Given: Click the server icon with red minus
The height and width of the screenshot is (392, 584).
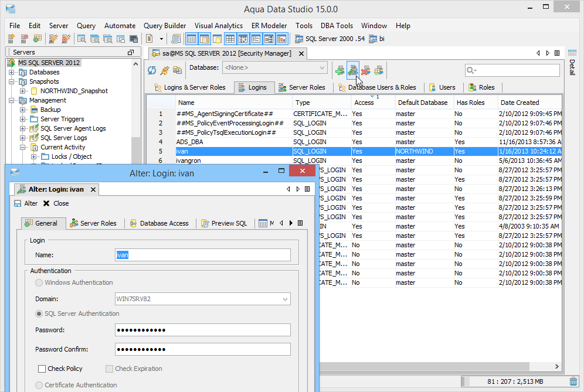Looking at the screenshot, I should [25, 38].
